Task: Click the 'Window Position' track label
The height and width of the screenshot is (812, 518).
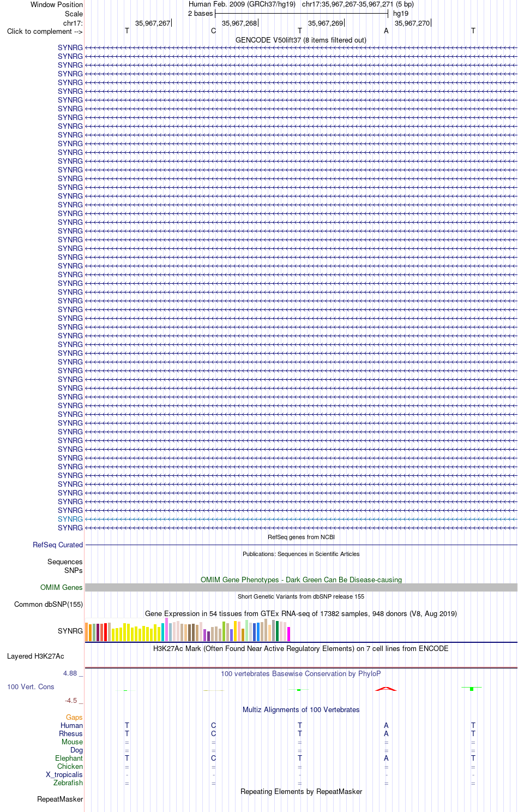Action: pyautogui.click(x=57, y=4)
